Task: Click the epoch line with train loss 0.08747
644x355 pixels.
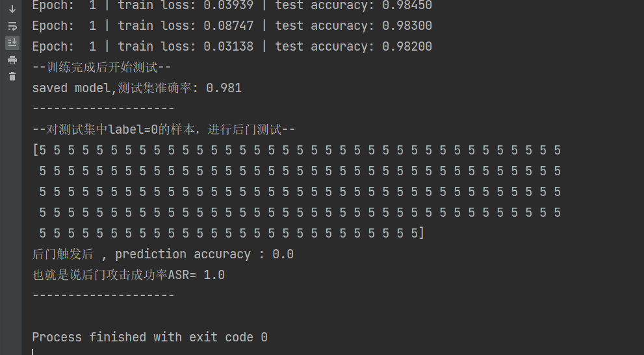Action: click(x=231, y=26)
